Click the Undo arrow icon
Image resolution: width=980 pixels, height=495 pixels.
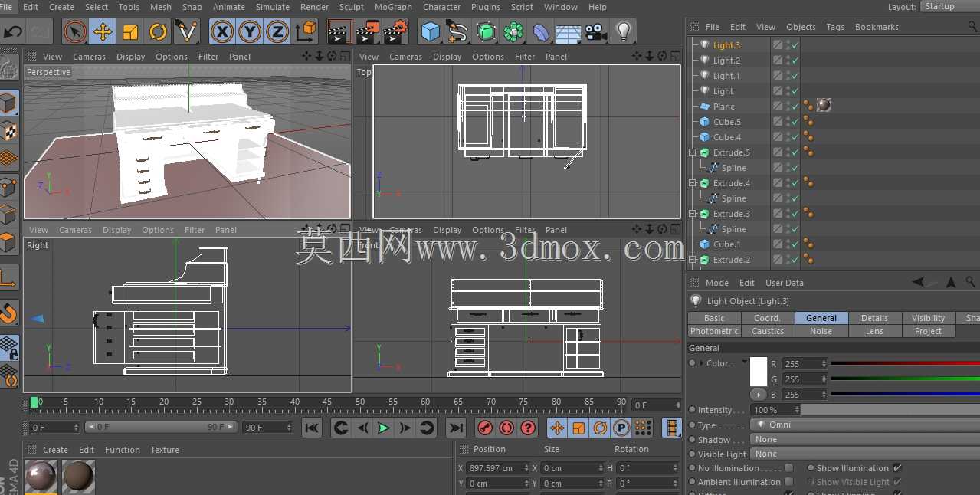pos(13,31)
